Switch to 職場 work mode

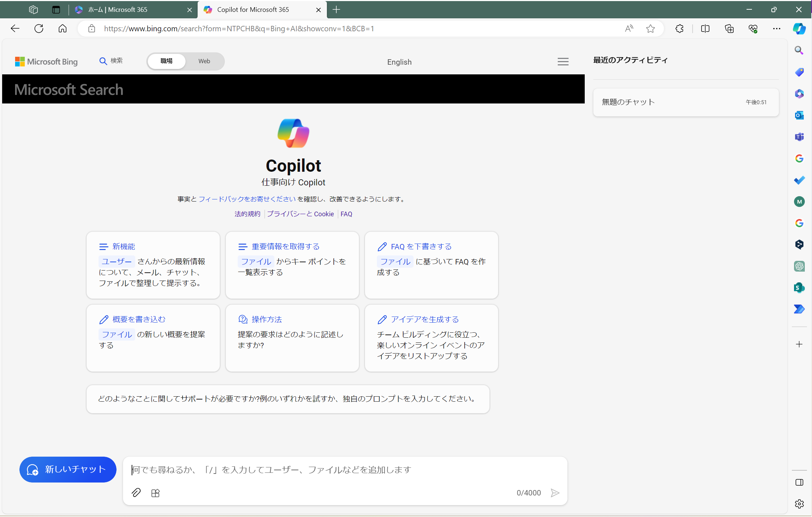point(166,61)
